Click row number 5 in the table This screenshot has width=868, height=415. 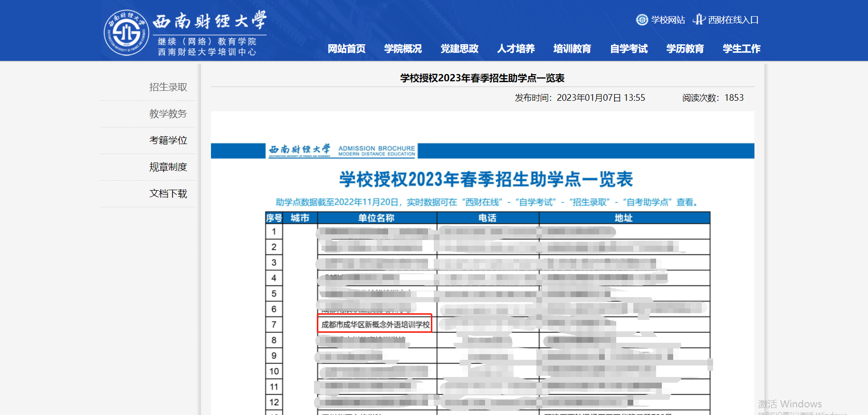point(274,293)
